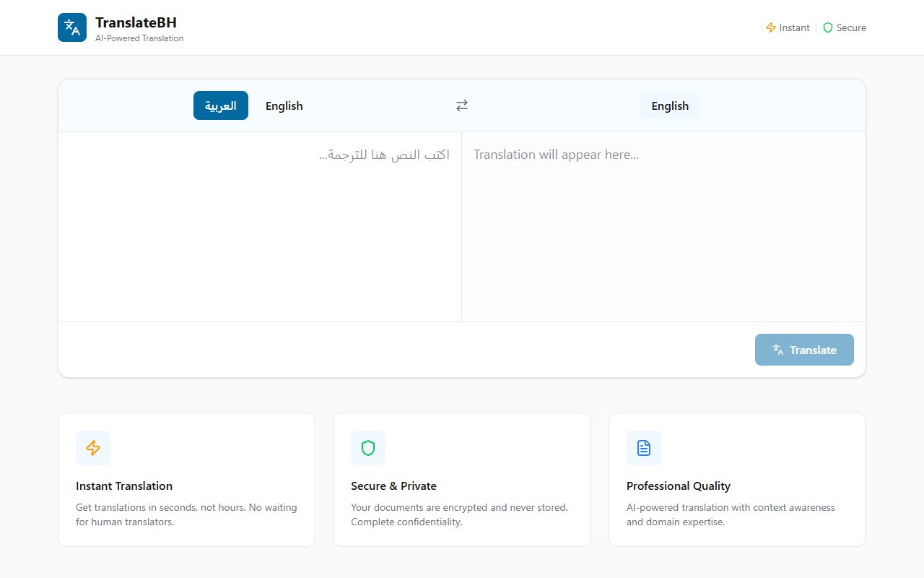Select العربية as the source language

[221, 105]
